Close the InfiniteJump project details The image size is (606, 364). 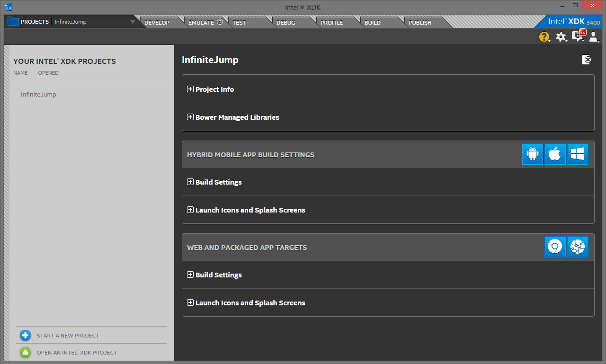[x=587, y=60]
